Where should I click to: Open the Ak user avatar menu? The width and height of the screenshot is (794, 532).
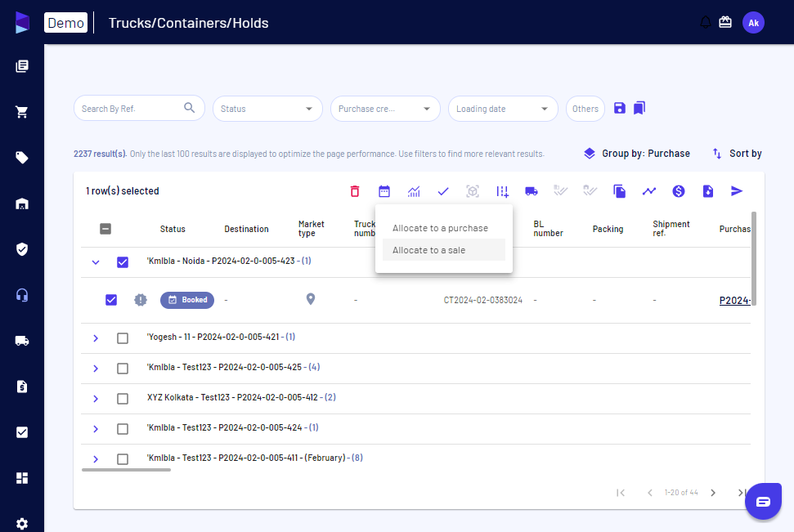tap(753, 23)
